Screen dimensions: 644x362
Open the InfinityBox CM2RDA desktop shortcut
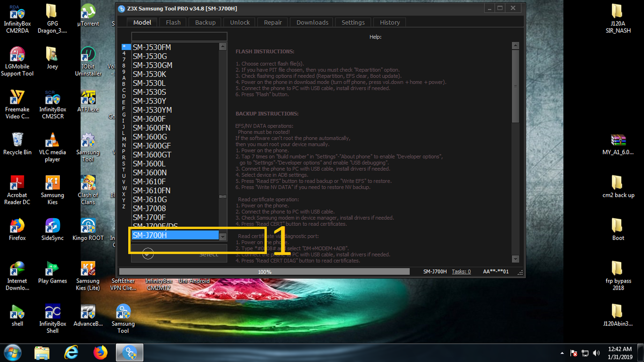click(18, 19)
